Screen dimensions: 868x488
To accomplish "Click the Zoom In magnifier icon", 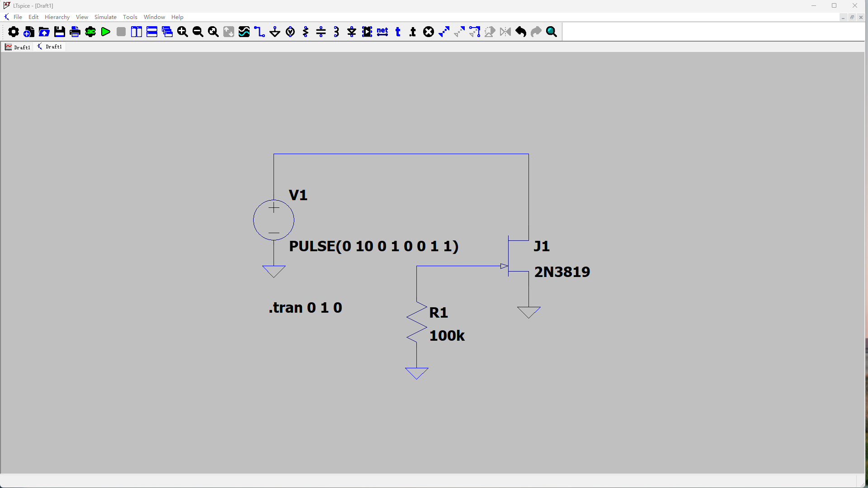I will tap(183, 32).
